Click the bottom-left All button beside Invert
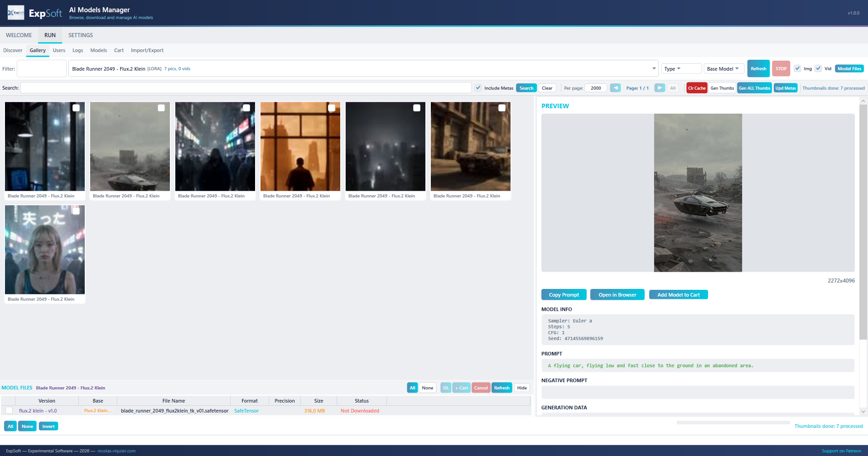 coord(10,426)
